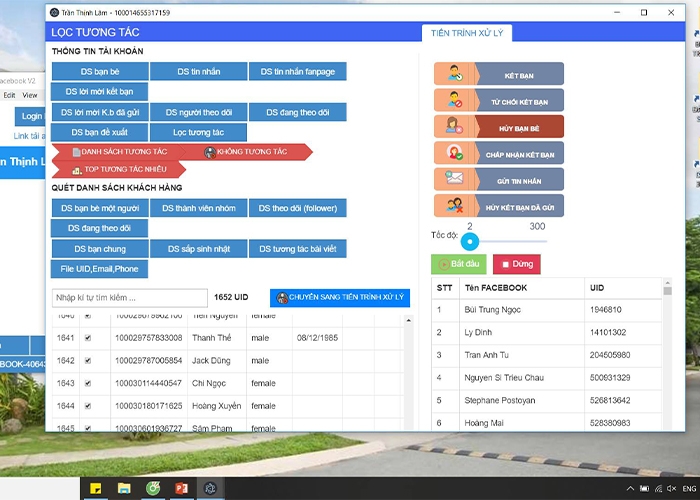Click the Gửi tin nhắn envelope icon
The width and height of the screenshot is (700, 500).
pyautogui.click(x=454, y=178)
